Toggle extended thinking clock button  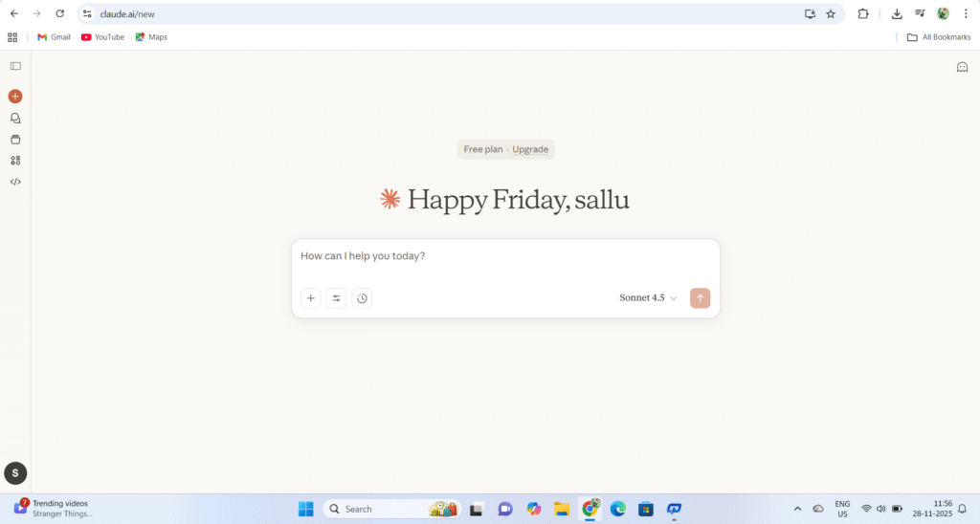pyautogui.click(x=362, y=298)
